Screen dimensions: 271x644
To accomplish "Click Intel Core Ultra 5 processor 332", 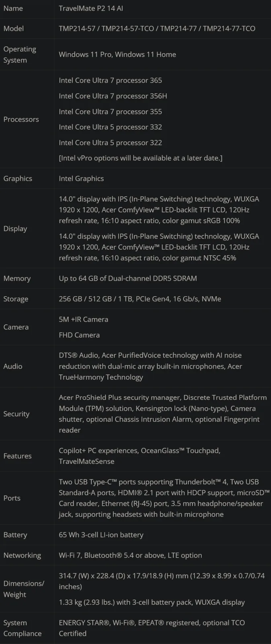I will coord(110,127).
